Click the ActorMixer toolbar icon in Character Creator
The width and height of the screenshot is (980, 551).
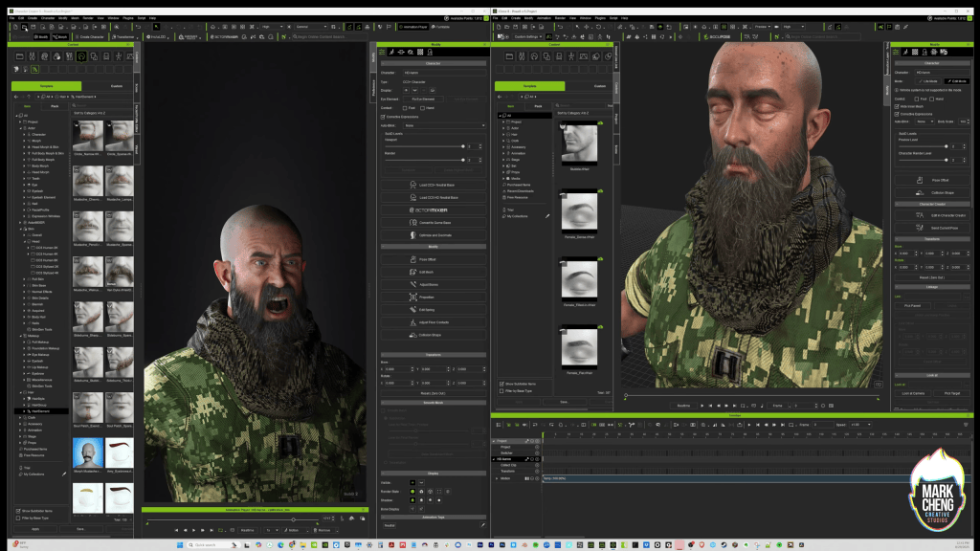pos(224,37)
